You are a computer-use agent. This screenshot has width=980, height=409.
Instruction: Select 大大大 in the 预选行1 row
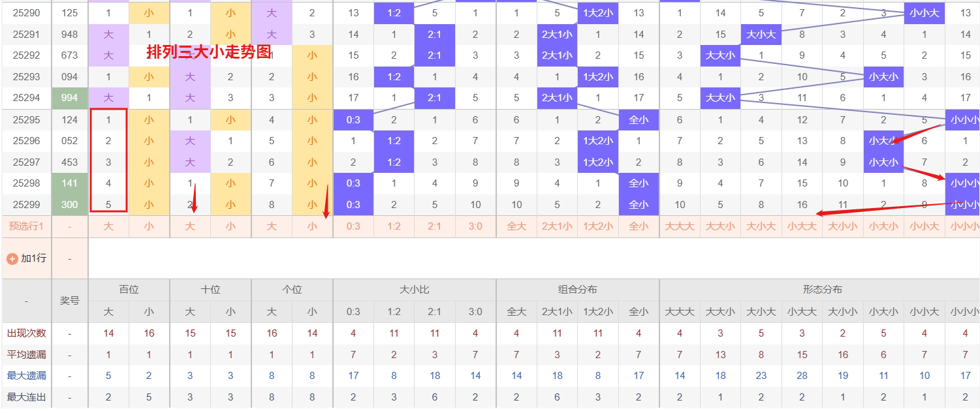tap(680, 226)
